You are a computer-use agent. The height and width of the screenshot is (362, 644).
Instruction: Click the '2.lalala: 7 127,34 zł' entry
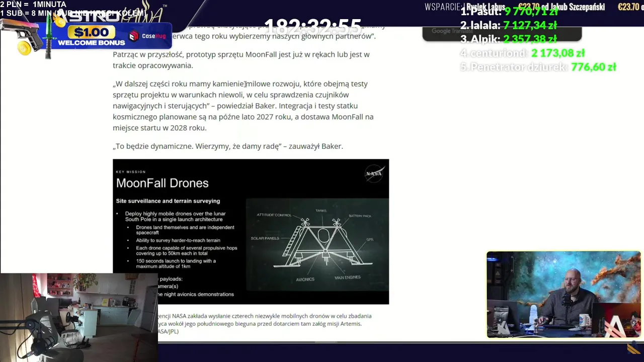tap(508, 25)
